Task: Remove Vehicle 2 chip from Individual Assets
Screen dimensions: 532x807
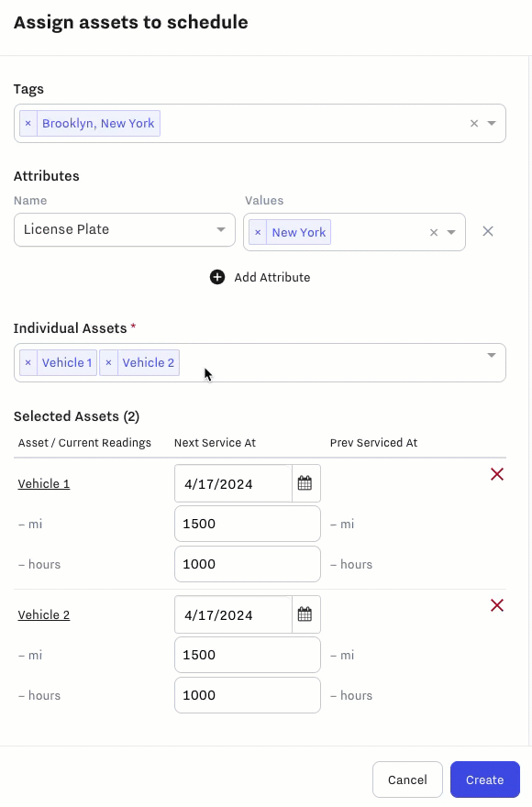Action: click(x=108, y=363)
